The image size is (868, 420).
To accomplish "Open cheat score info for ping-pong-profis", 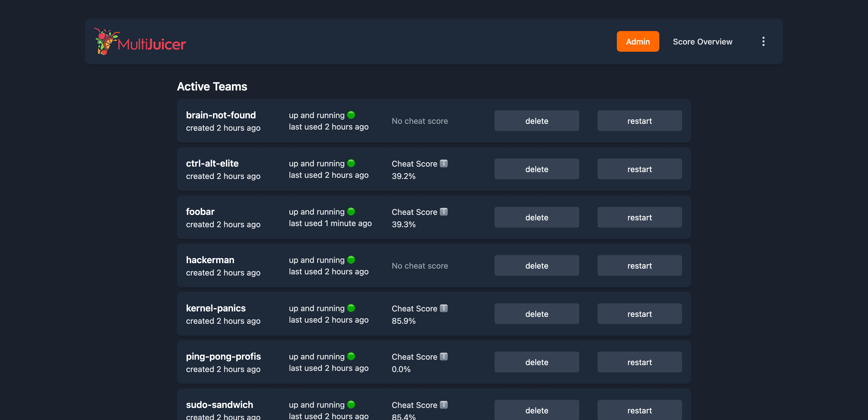I will [x=444, y=357].
